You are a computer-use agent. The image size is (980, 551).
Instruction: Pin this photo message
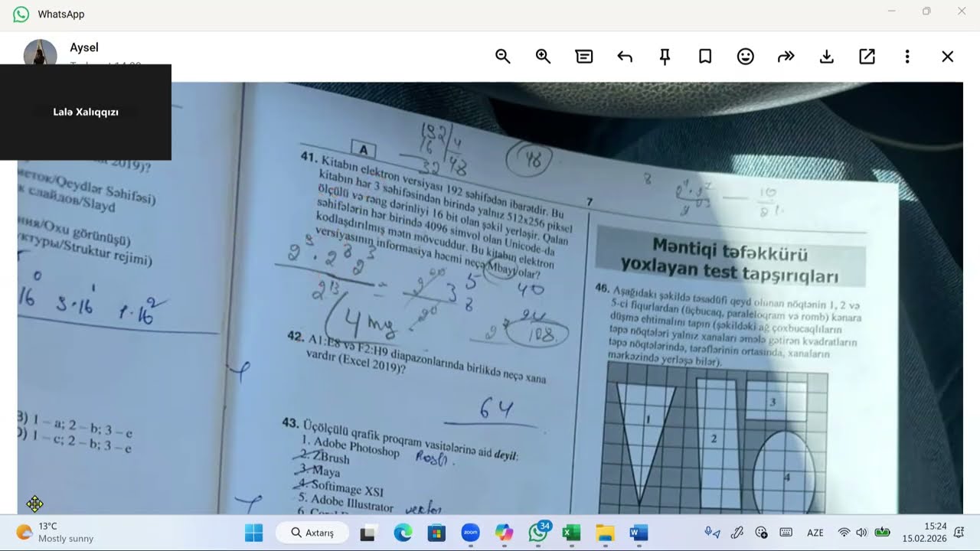[665, 57]
